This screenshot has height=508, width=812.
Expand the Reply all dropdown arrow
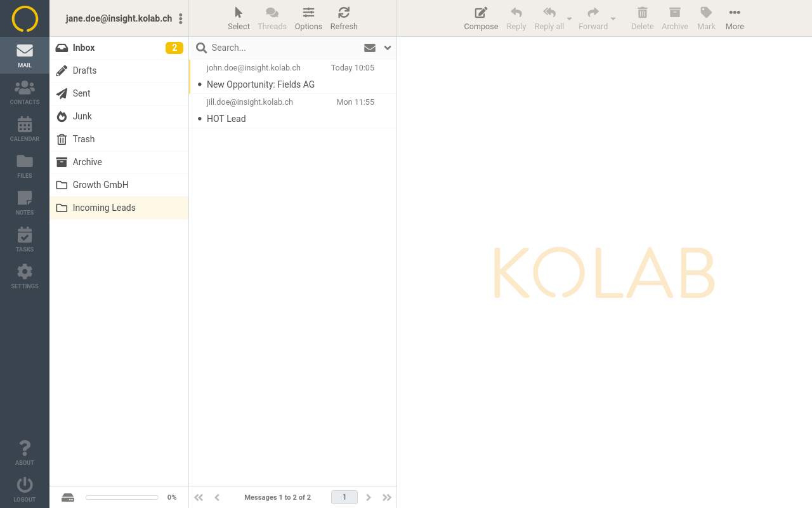[570, 18]
